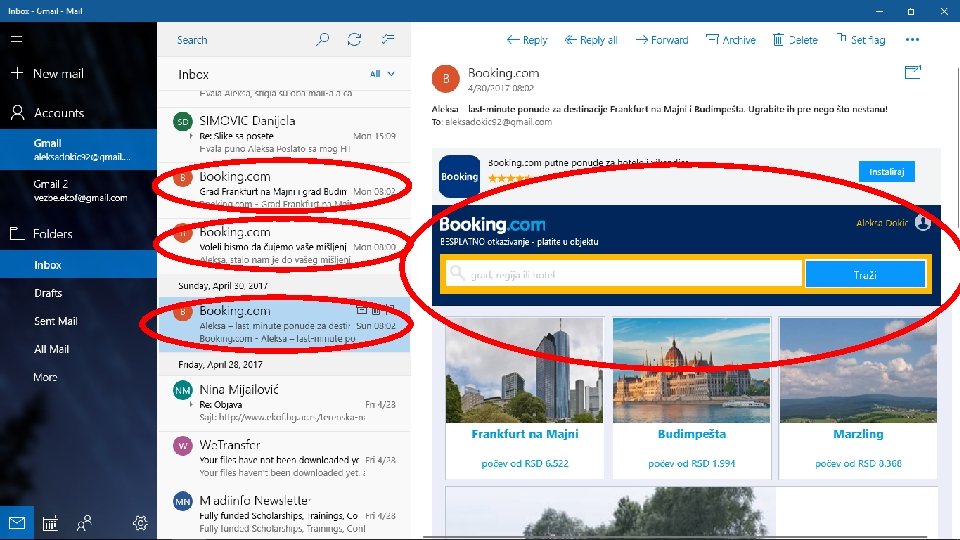Click the grad, regija ili hotel search box
The width and height of the screenshot is (960, 540).
click(624, 274)
